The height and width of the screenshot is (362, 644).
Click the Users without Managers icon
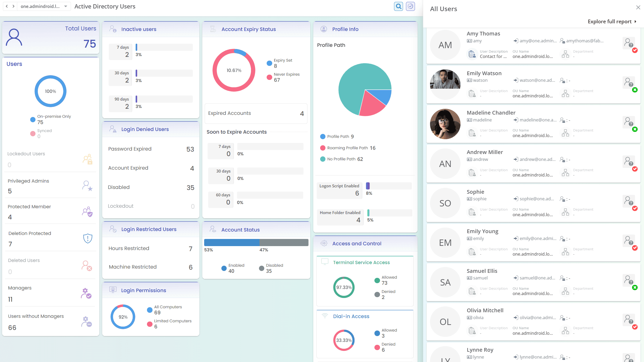[86, 322]
